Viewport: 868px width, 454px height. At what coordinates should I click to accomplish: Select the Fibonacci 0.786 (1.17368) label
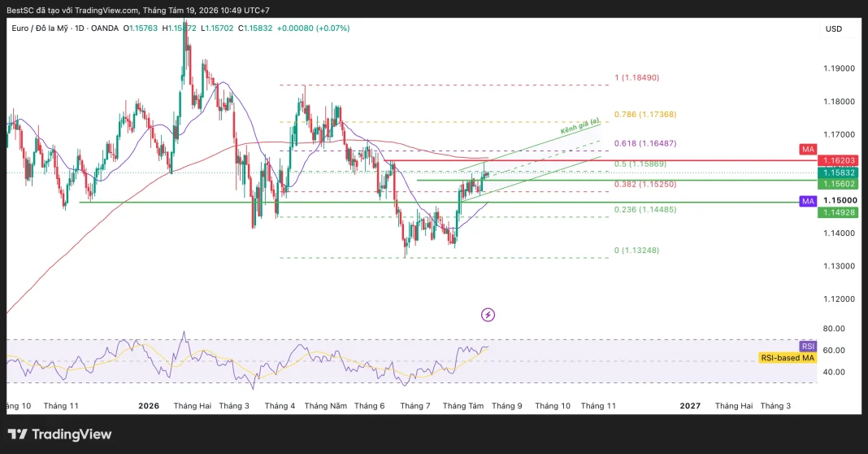645,114
